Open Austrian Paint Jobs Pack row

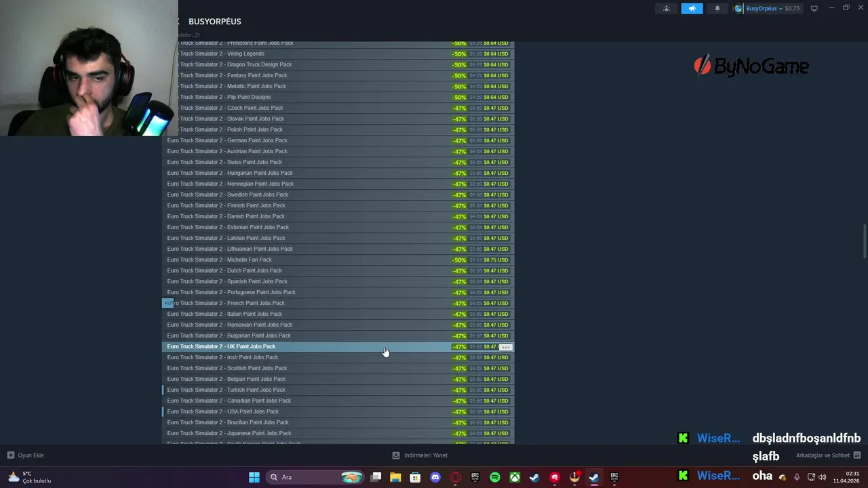(338, 152)
